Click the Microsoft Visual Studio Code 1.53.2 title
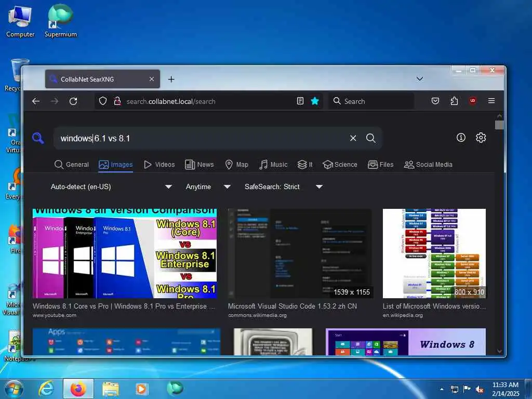The height and width of the screenshot is (399, 532). tap(292, 306)
